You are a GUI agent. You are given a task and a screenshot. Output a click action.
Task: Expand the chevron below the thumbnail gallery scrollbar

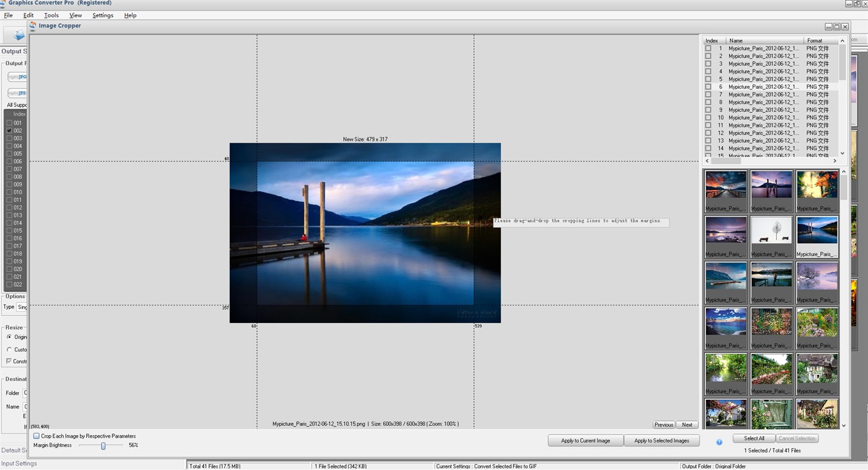point(842,424)
